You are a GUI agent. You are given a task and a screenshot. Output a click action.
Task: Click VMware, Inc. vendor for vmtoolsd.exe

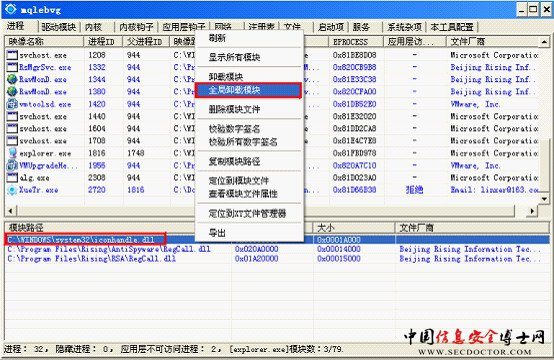click(475, 104)
